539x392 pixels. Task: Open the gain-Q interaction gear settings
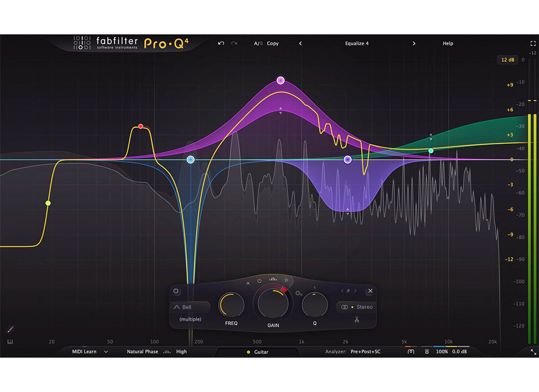click(298, 293)
